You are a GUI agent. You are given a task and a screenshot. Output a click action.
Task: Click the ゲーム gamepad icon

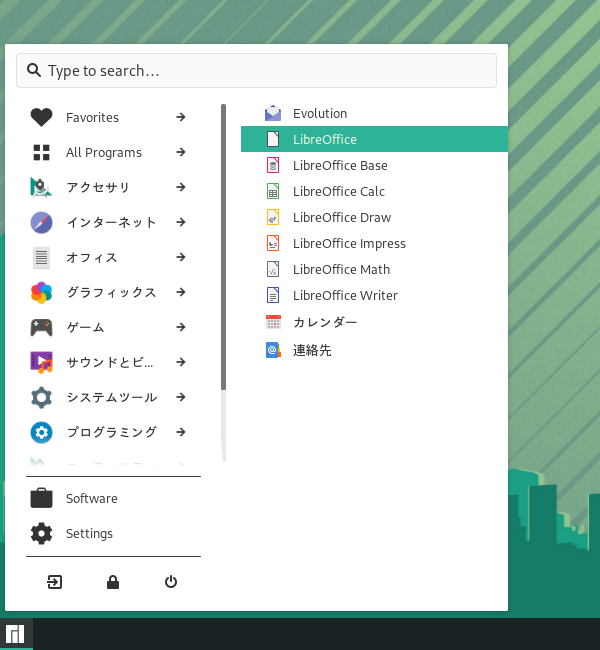coord(41,327)
